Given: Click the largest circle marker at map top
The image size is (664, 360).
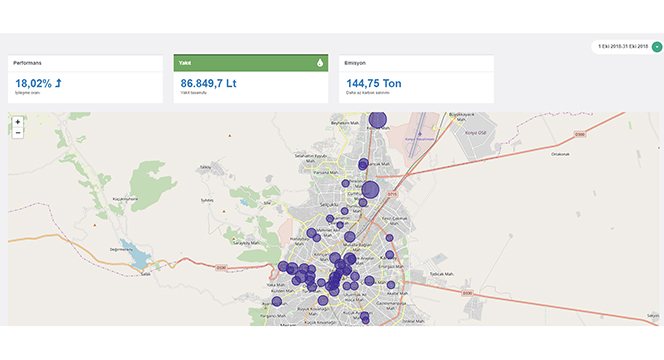Looking at the screenshot, I should pyautogui.click(x=377, y=119).
